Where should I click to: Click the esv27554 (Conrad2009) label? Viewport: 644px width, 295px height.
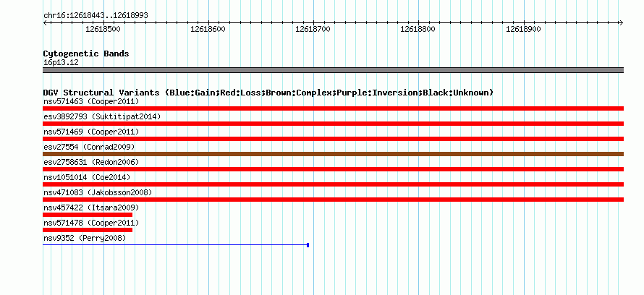tap(89, 147)
